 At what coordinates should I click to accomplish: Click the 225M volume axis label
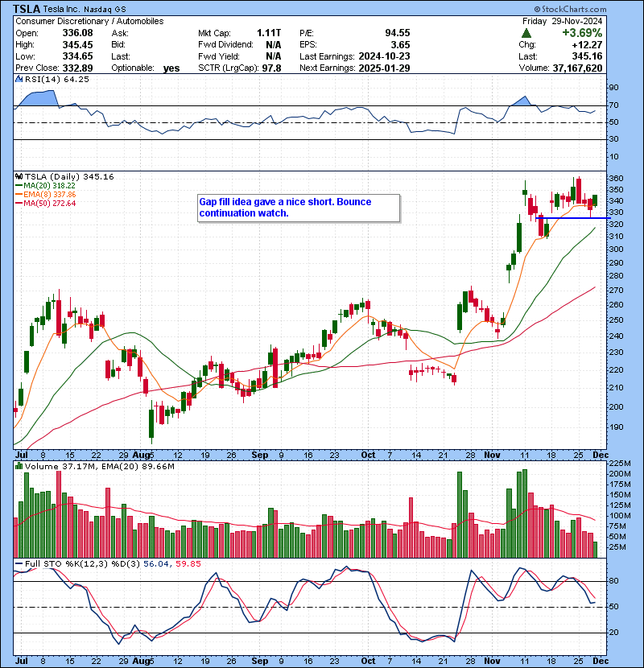tap(619, 463)
